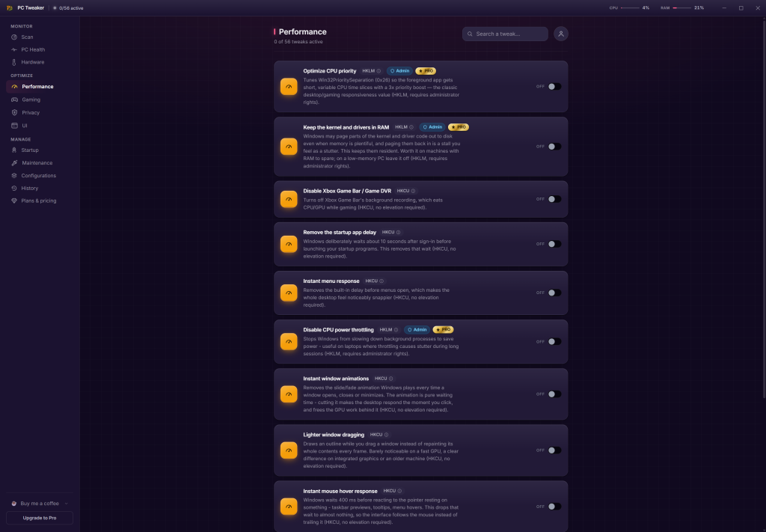766x532 pixels.
Task: Enable Instant window animations switch
Action: [x=554, y=394]
